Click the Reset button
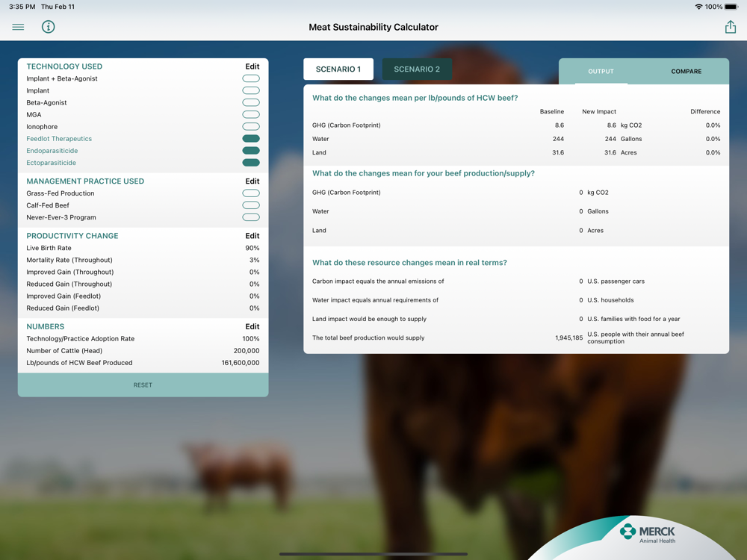Viewport: 747px width, 560px height. 143,385
